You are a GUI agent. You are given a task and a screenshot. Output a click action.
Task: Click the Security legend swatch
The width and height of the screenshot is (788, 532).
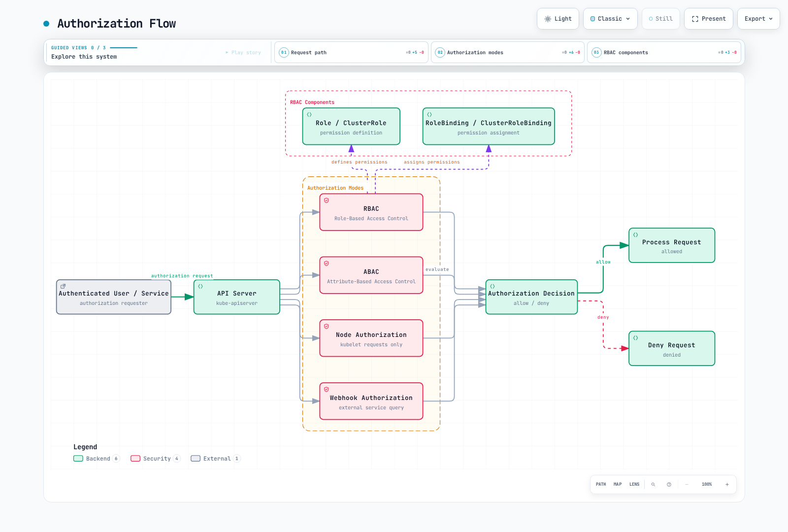pyautogui.click(x=135, y=459)
